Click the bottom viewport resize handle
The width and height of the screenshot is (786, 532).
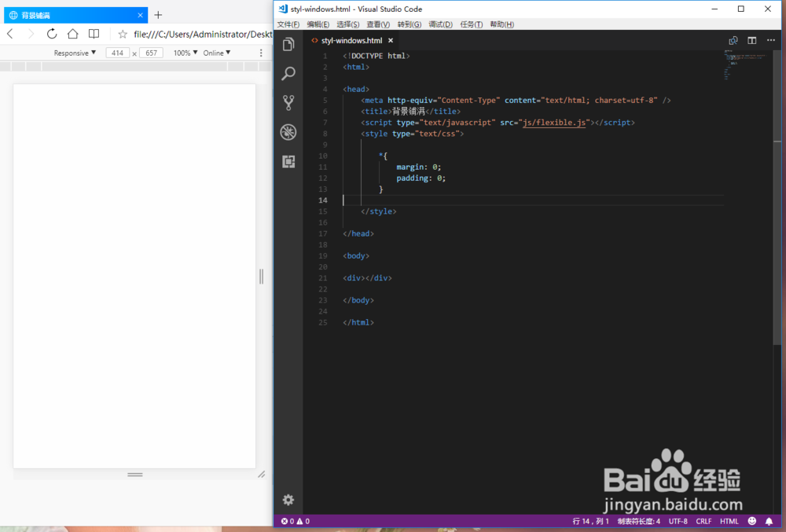pos(135,475)
